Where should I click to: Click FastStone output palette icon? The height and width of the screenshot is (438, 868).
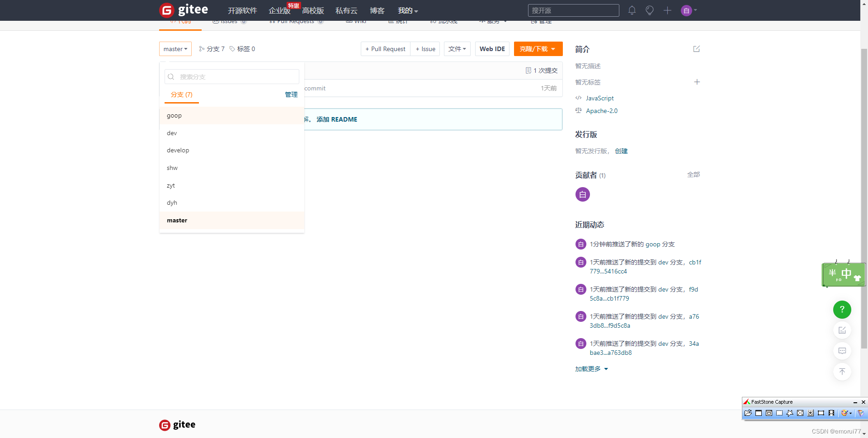[844, 413]
